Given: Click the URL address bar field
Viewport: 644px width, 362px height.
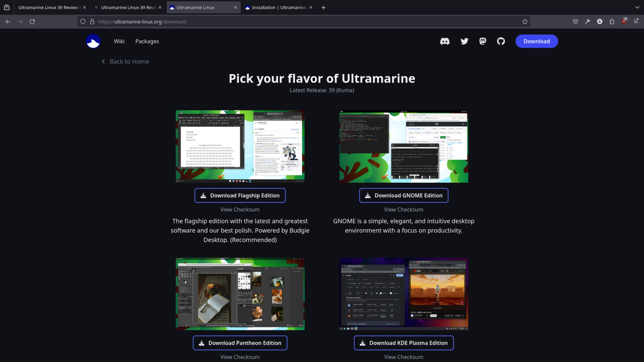Looking at the screenshot, I should [304, 21].
